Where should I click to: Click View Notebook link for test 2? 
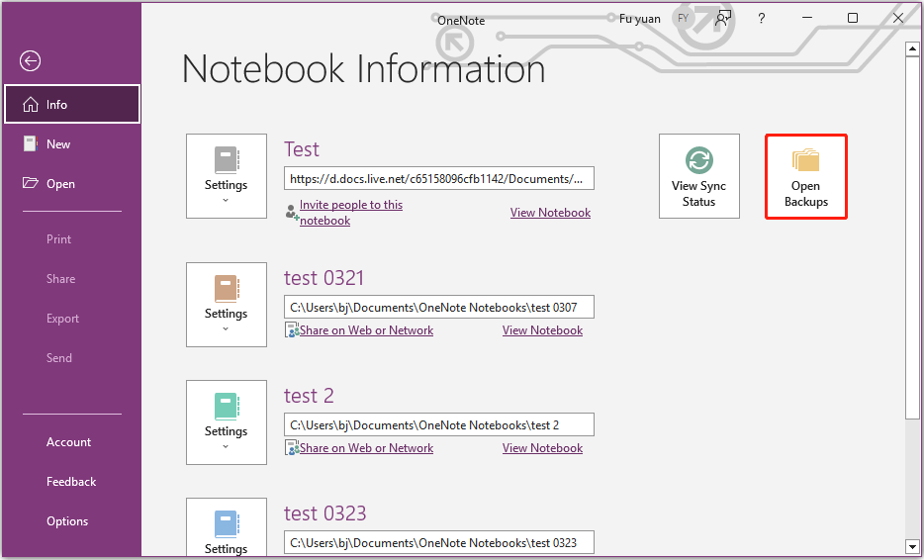(x=543, y=448)
